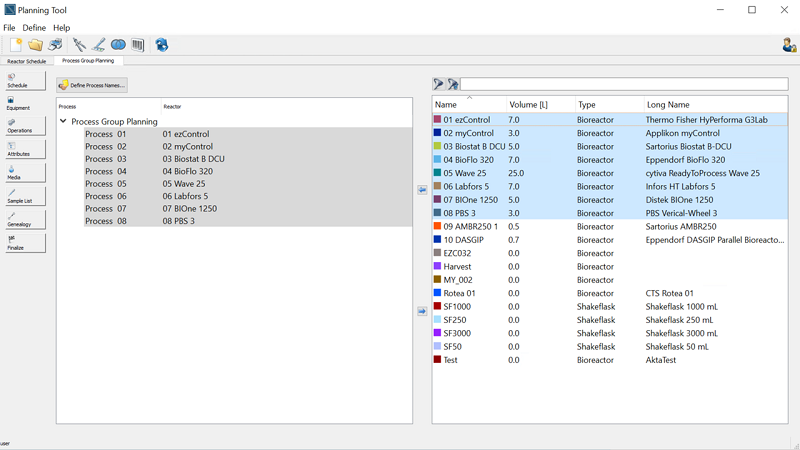Click Define Process Names button

tap(92, 85)
